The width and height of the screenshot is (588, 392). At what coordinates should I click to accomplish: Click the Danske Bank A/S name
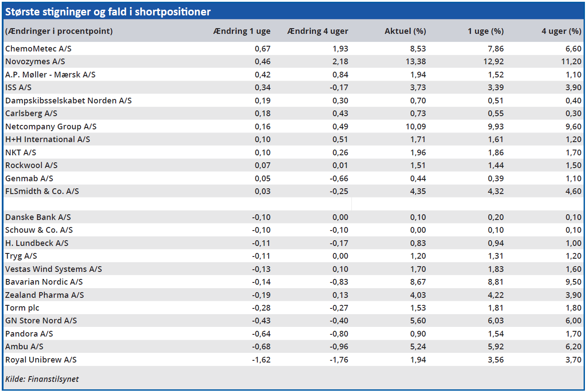38,217
